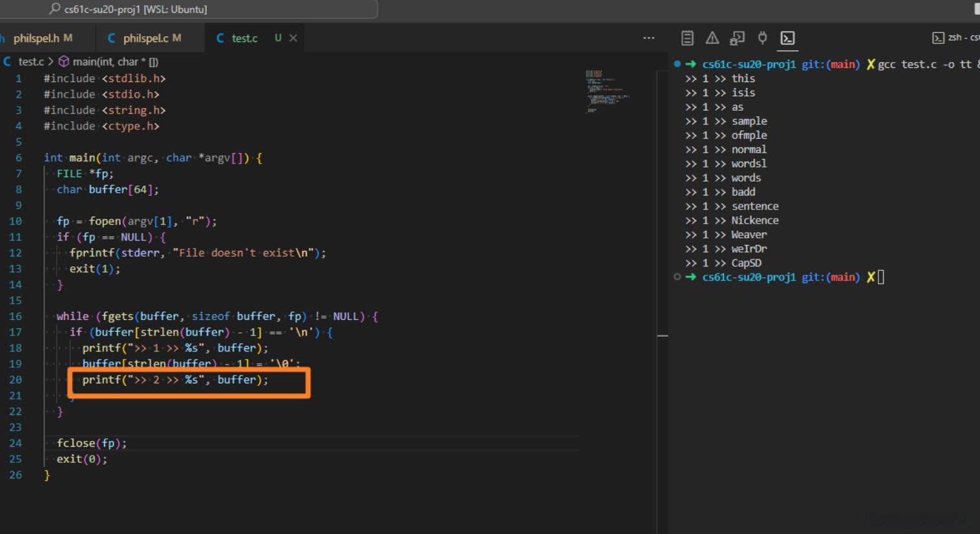980x534 pixels.
Task: Click the printf ">> 2 >>" line
Action: [175, 379]
